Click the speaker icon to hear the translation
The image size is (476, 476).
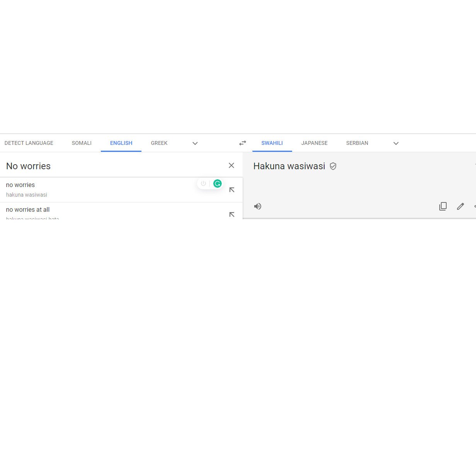click(x=257, y=206)
